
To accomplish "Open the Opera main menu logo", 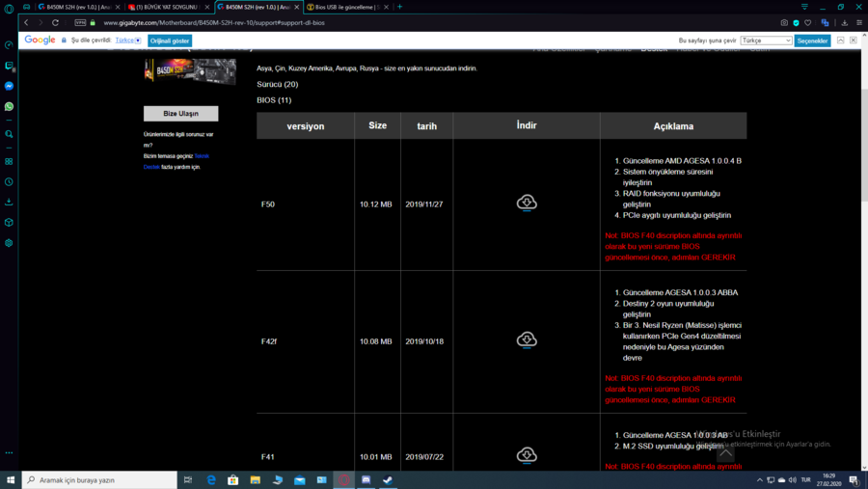I will [x=9, y=9].
